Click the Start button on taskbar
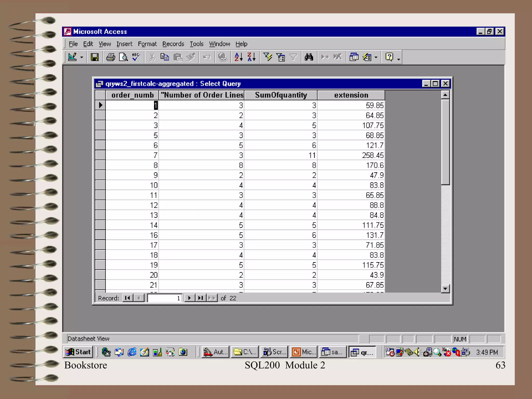 pyautogui.click(x=78, y=352)
